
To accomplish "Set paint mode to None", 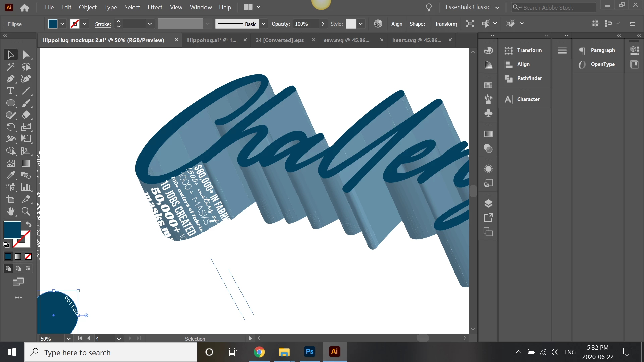I will click(x=28, y=256).
